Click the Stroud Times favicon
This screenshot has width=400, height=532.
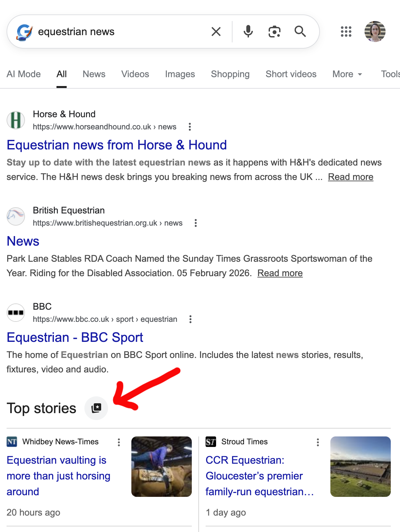click(x=211, y=442)
